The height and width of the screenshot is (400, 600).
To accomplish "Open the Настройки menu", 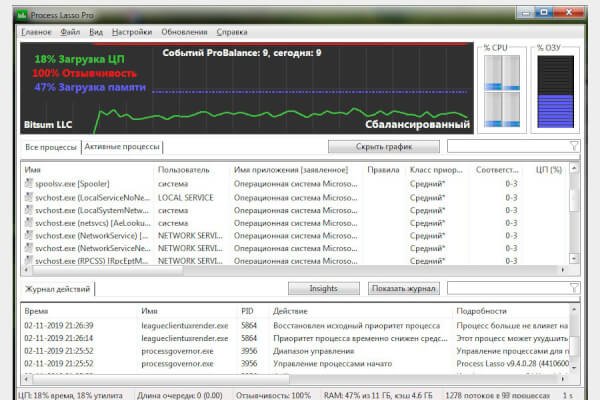I will coord(132,32).
